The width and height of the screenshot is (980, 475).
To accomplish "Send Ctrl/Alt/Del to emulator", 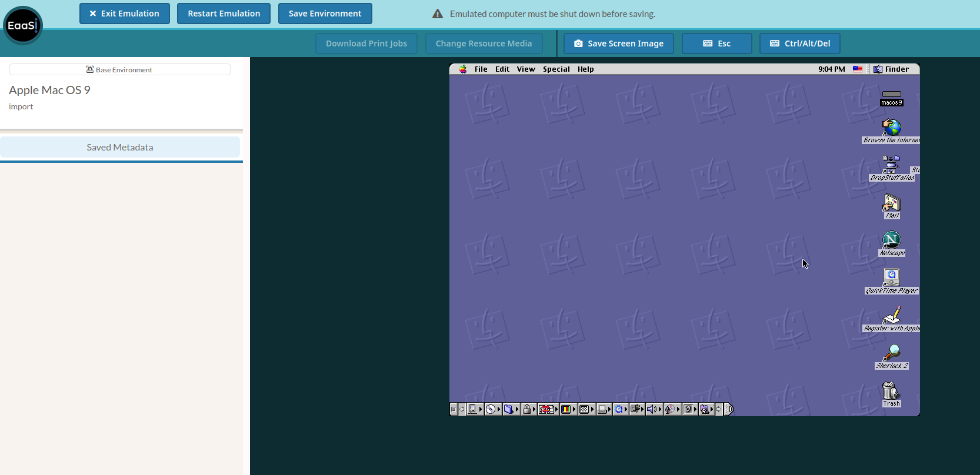I will pyautogui.click(x=800, y=44).
